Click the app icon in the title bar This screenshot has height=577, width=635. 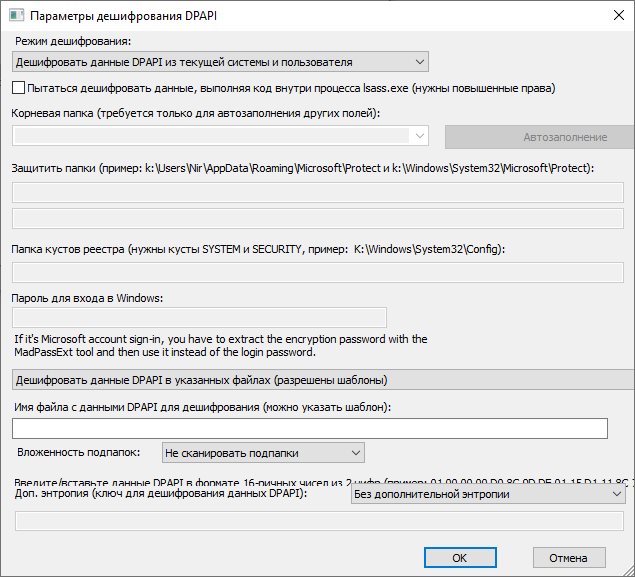point(17,15)
